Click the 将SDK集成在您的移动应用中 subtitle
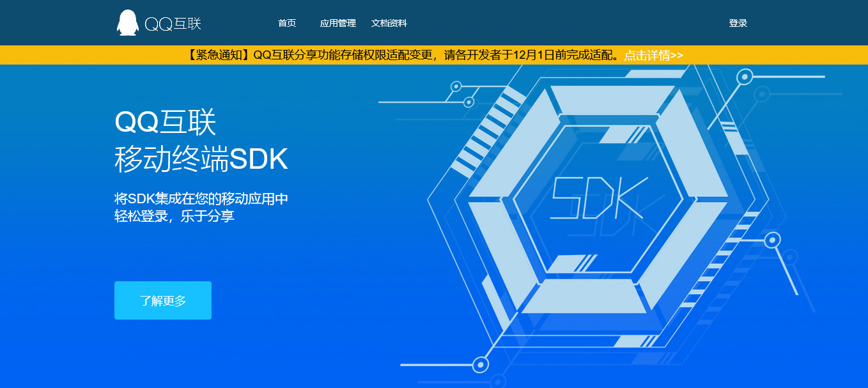The width and height of the screenshot is (868, 388). coord(201,198)
